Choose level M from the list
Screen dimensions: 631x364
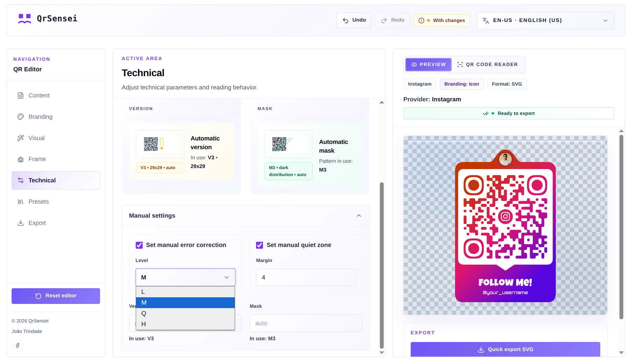click(x=185, y=303)
